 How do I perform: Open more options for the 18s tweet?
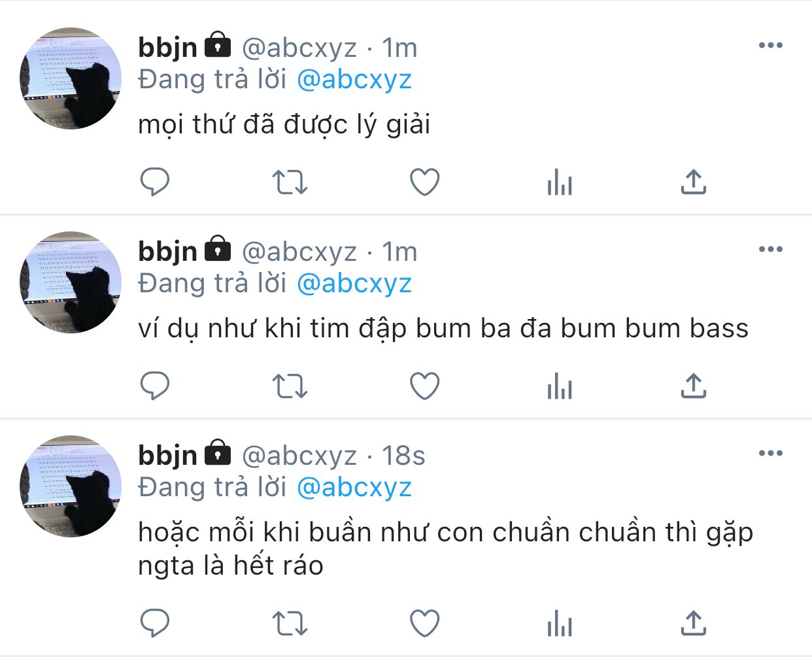pos(771,453)
